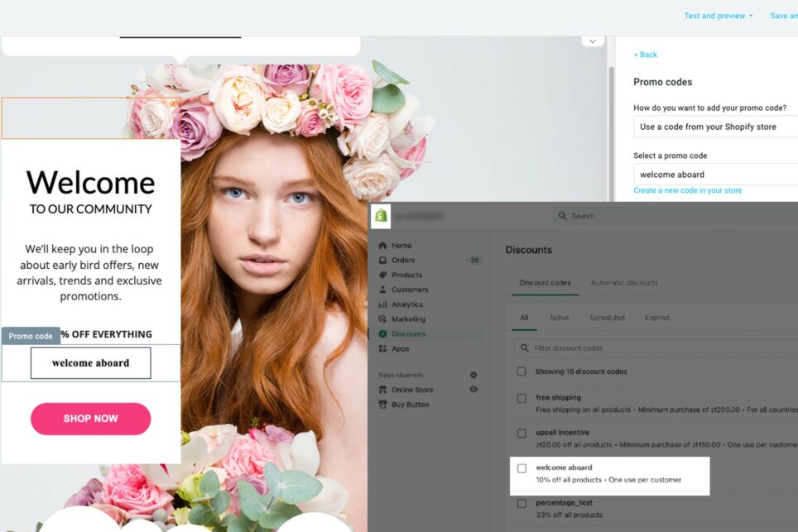Open the Home section in Shopify sidebar
The width and height of the screenshot is (798, 532).
(383, 245)
